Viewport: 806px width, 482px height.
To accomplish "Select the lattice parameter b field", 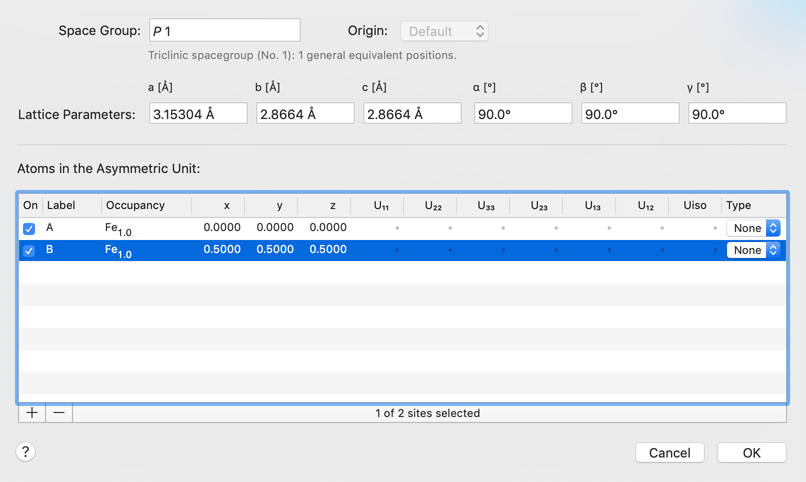I will (305, 114).
